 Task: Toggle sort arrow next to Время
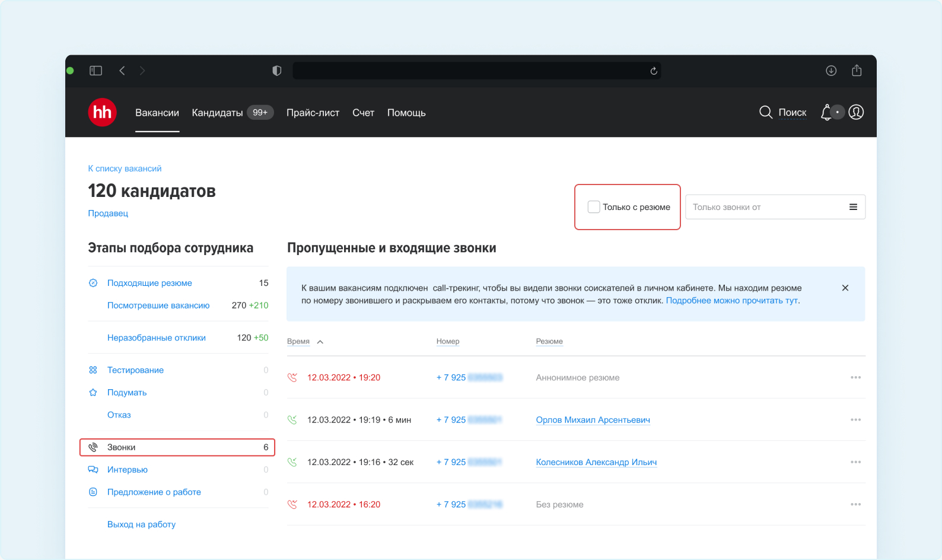320,342
